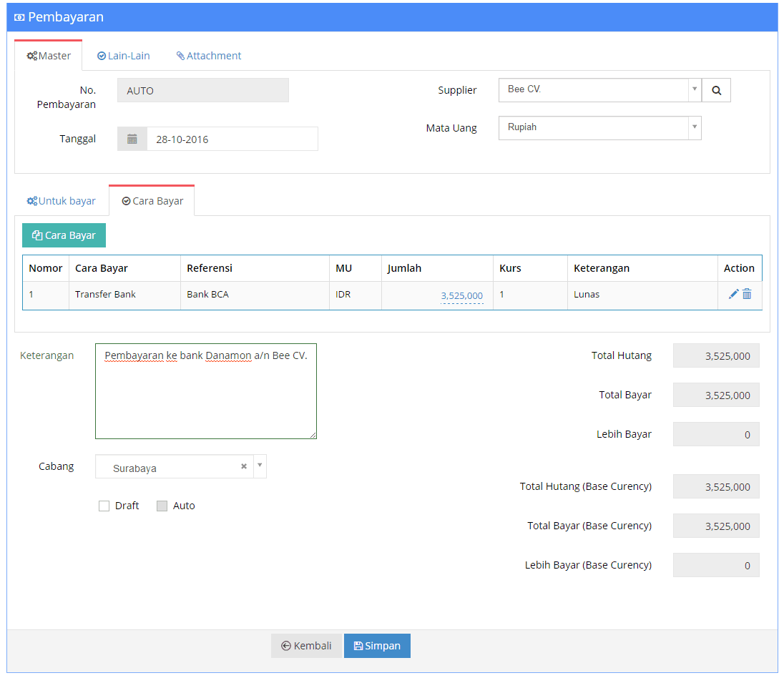Expand the Cabang dropdown arrow
Image resolution: width=784 pixels, height=678 pixels.
pyautogui.click(x=260, y=466)
